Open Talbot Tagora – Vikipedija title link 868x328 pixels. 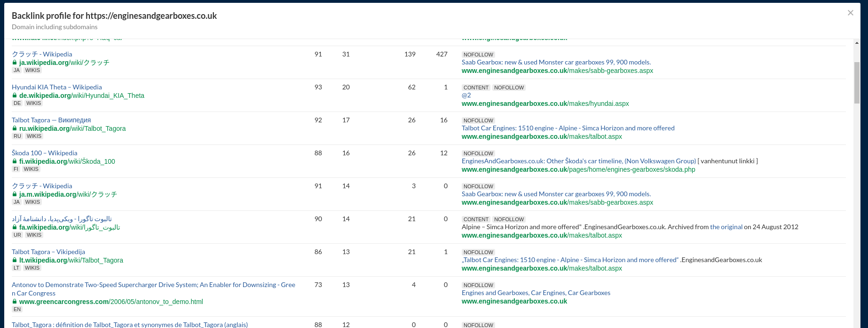[x=48, y=252]
